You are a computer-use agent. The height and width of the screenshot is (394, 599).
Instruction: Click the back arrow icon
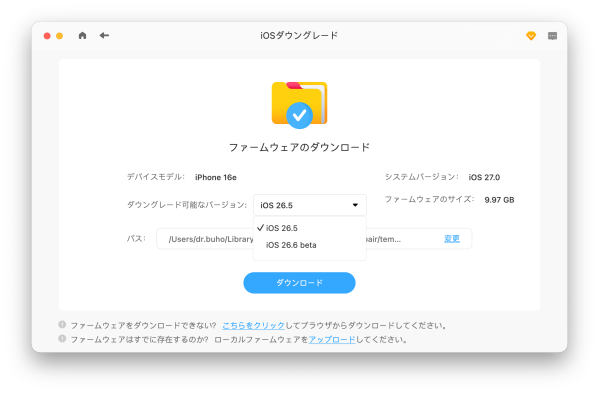[x=104, y=36]
